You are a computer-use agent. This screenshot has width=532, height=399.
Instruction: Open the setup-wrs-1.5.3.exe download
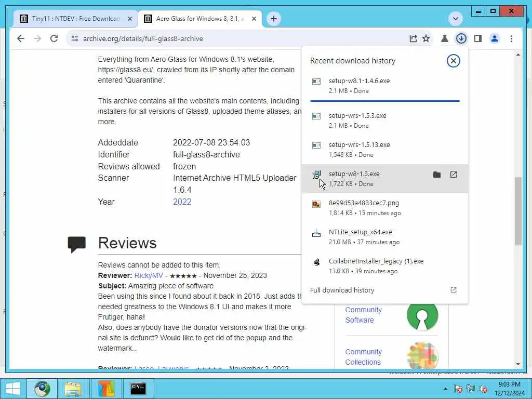(385, 121)
